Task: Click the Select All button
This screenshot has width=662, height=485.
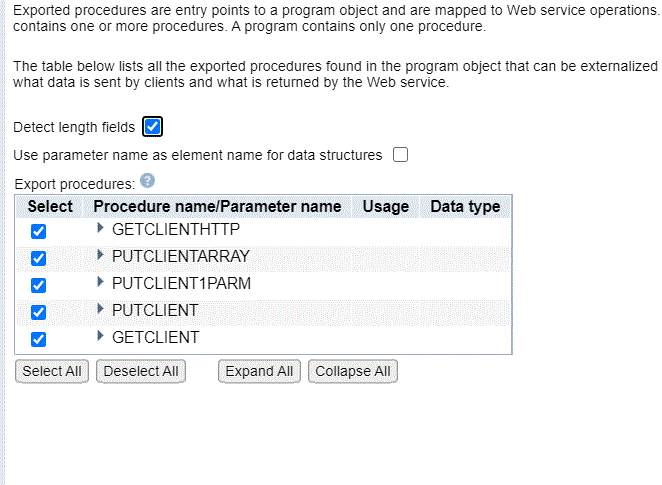Action: pos(52,371)
